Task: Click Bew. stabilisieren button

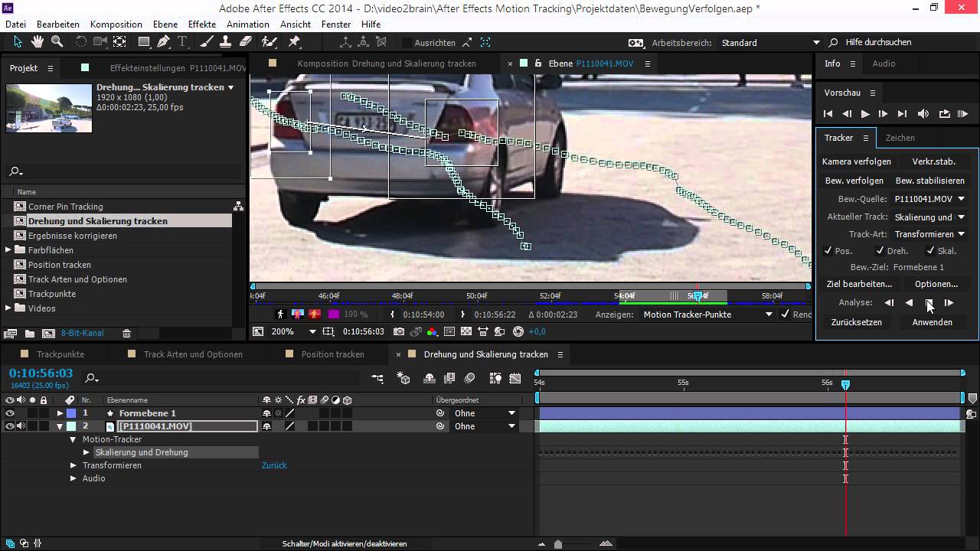Action: [930, 181]
